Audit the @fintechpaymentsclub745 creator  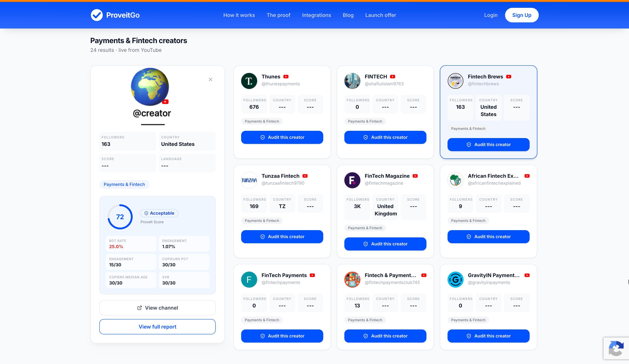(x=385, y=336)
